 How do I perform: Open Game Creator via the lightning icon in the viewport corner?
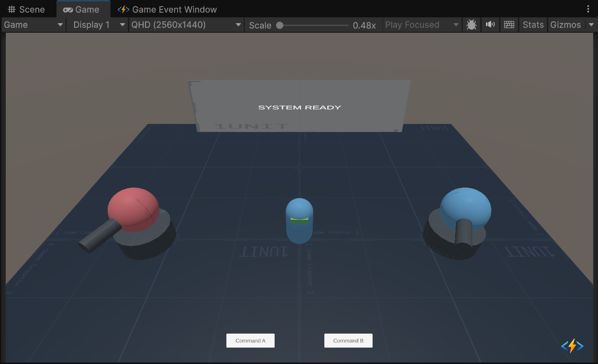[572, 346]
